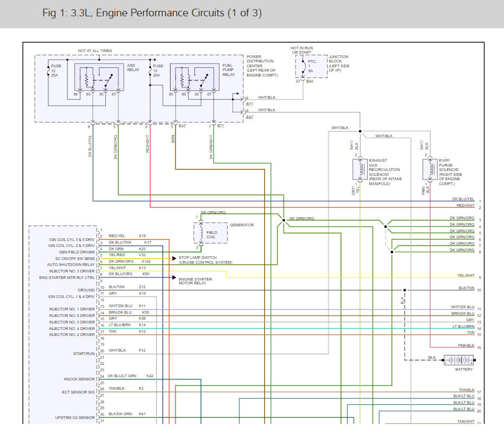504x438 pixels.
Task: Click the 'UPSTRM O2 SENSOR' pin label
Action: click(75, 417)
